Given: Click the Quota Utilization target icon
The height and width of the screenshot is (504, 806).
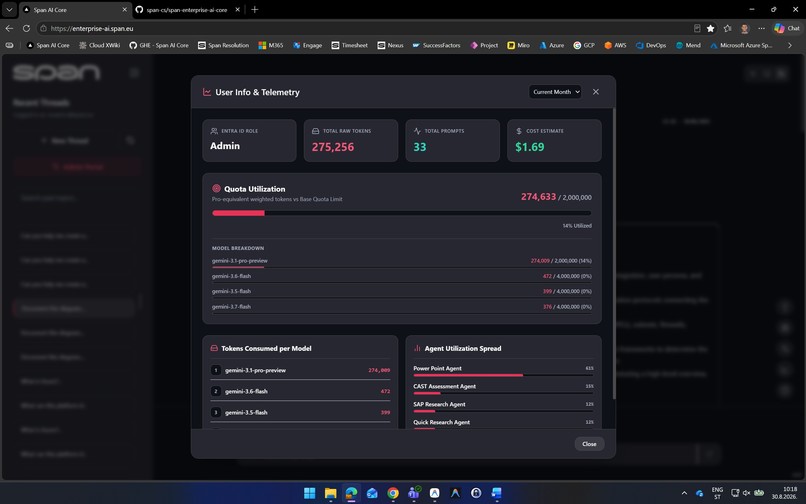Looking at the screenshot, I should (216, 189).
